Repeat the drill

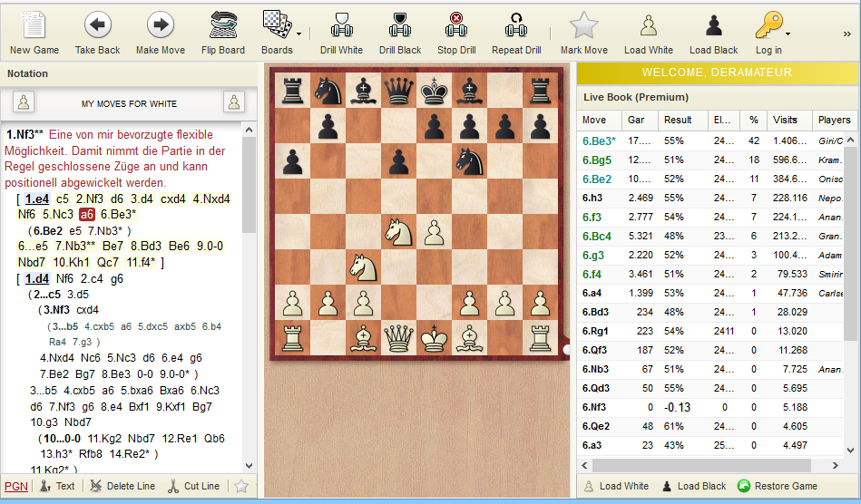coord(516,25)
